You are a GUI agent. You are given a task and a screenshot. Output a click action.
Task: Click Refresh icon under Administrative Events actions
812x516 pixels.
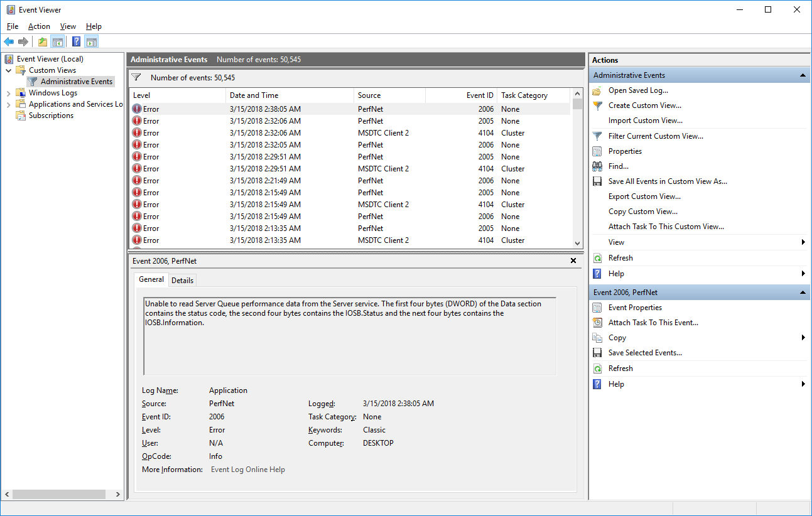click(597, 258)
